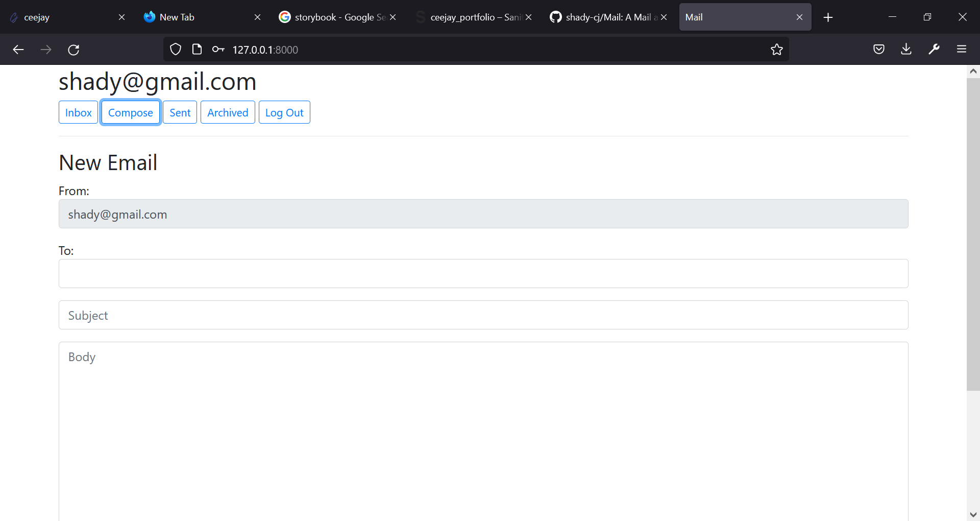Open the Pocket save icon
This screenshot has height=521, width=980.
click(x=879, y=50)
